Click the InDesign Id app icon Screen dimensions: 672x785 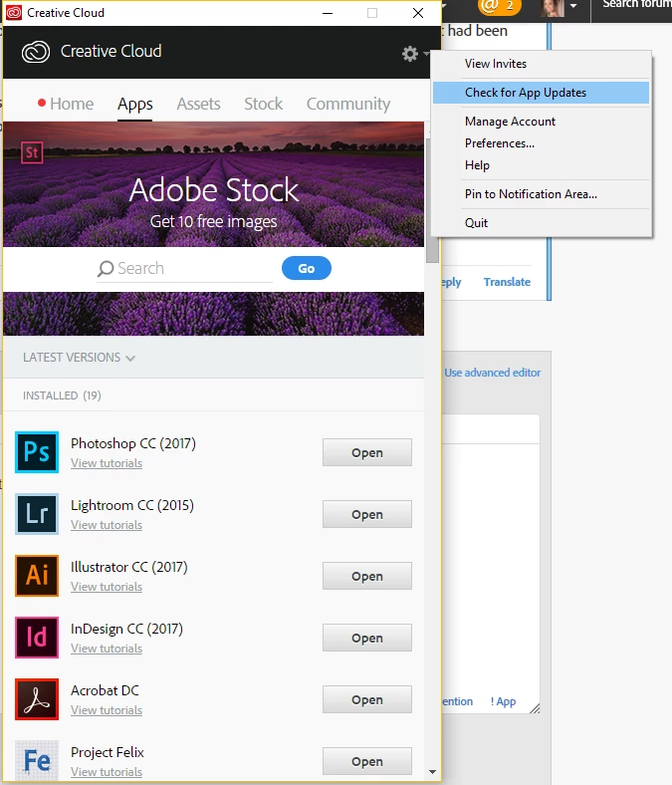[x=37, y=638]
